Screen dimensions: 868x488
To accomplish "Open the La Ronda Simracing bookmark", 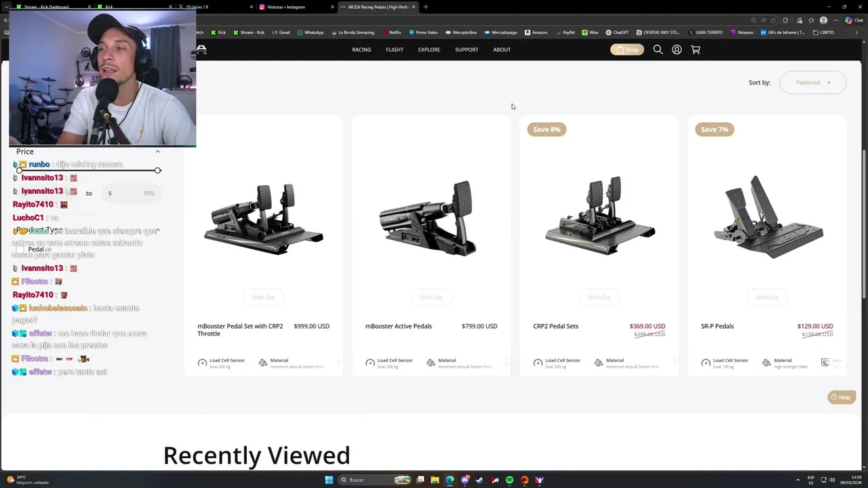I will (352, 33).
